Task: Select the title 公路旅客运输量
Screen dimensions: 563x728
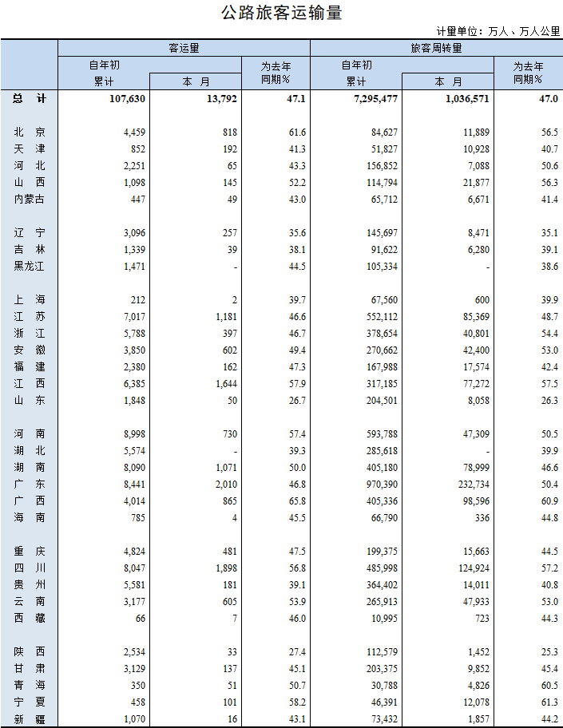Action: 281,13
